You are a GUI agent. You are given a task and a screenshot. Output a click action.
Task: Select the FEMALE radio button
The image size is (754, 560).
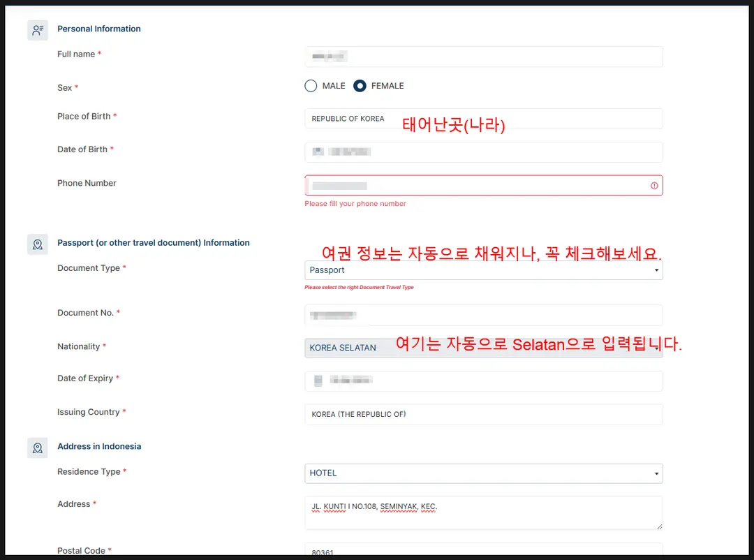click(360, 86)
